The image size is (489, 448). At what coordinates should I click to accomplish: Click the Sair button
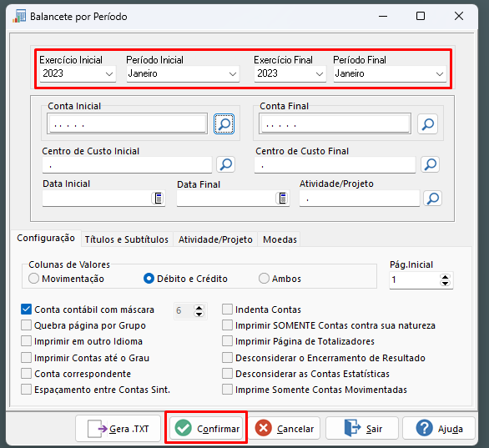[362, 429]
